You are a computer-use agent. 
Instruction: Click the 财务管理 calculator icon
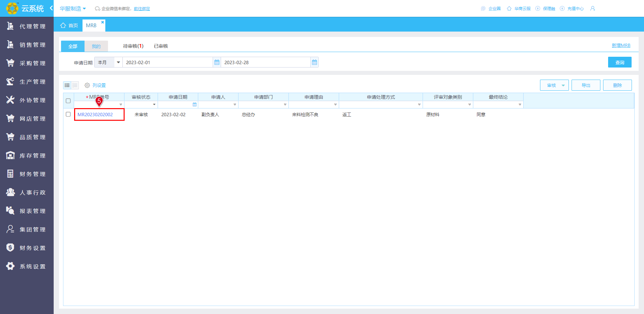tap(10, 174)
